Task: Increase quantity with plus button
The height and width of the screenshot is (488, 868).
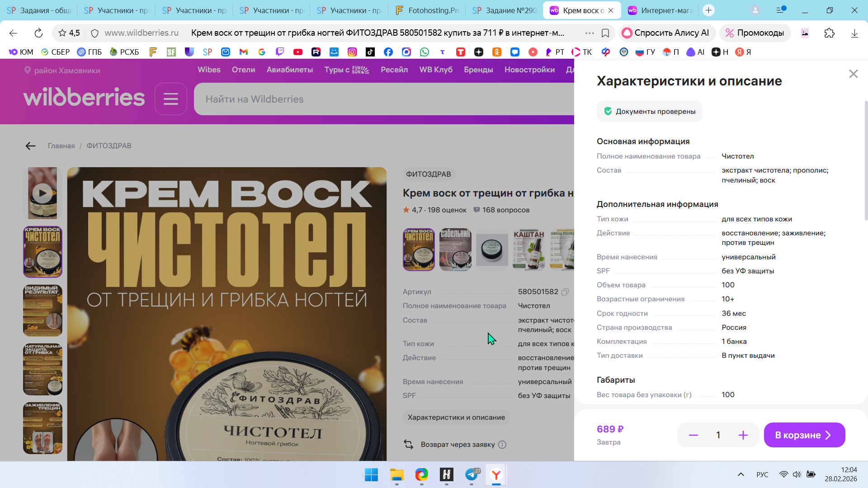Action: point(743,435)
